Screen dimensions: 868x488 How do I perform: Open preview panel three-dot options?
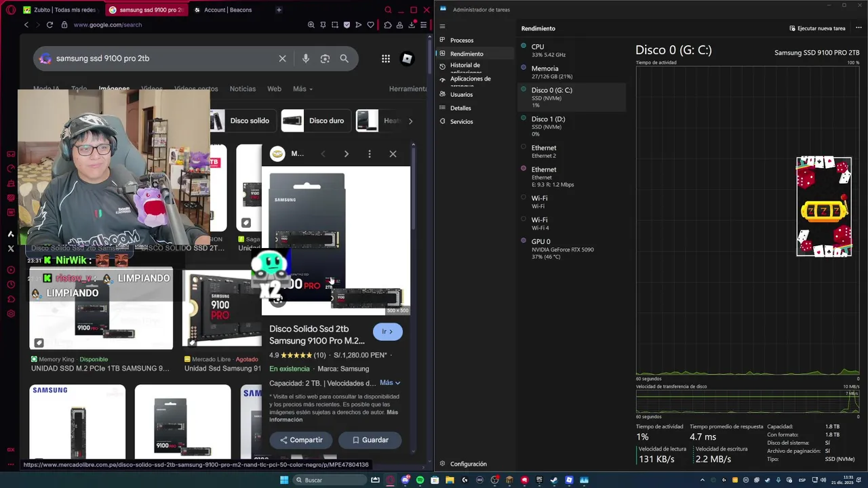[370, 154]
